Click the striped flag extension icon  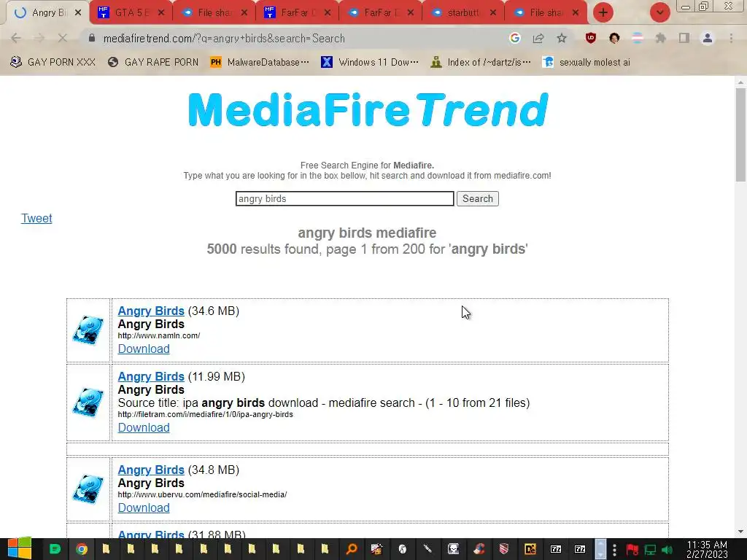point(637,38)
